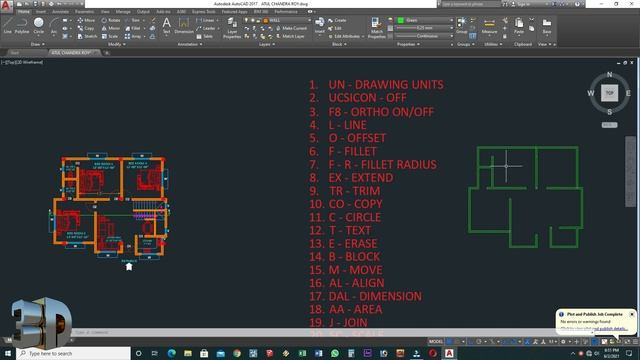
Task: Select the Fillet tool
Action: click(x=133, y=28)
